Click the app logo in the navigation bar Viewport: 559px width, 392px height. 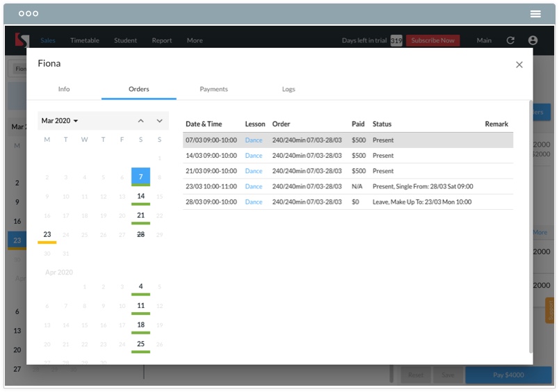(x=22, y=40)
